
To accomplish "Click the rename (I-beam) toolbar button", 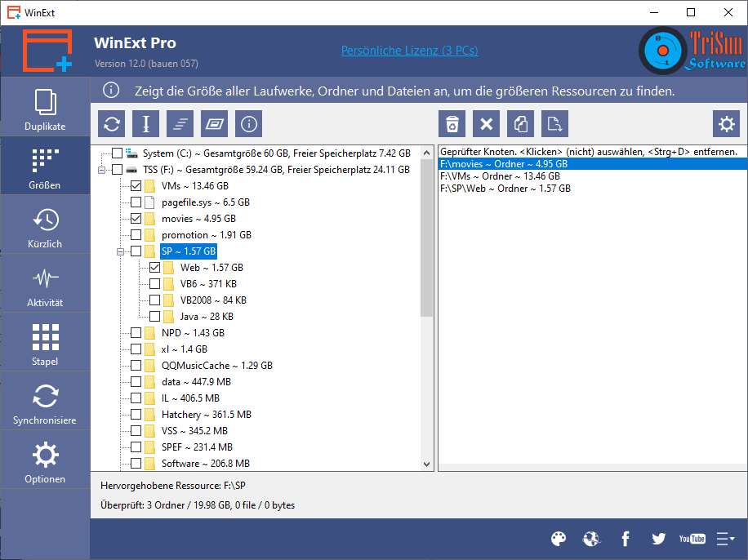I will [x=146, y=124].
